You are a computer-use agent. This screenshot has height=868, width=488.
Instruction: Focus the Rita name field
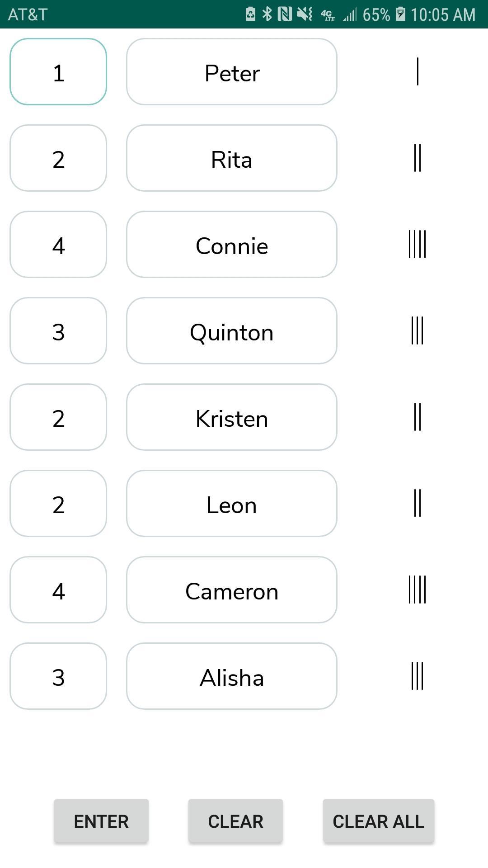pyautogui.click(x=232, y=158)
